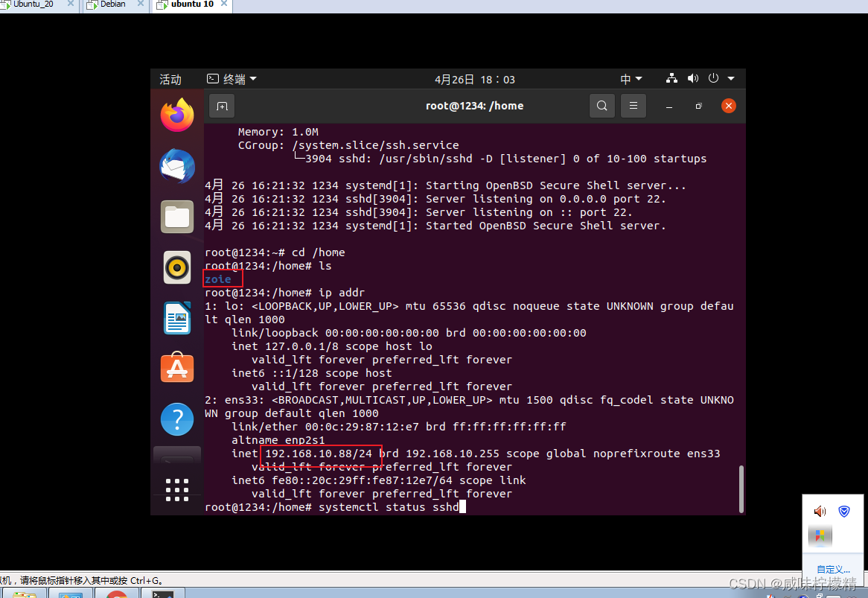Toggle the 中 input method indicator
868x598 pixels.
click(x=625, y=78)
